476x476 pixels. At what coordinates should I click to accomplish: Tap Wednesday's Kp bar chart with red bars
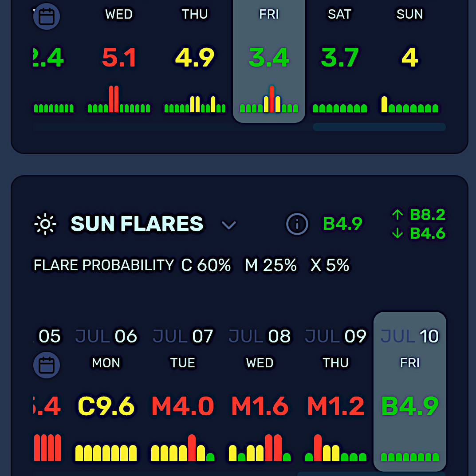pyautogui.click(x=119, y=99)
